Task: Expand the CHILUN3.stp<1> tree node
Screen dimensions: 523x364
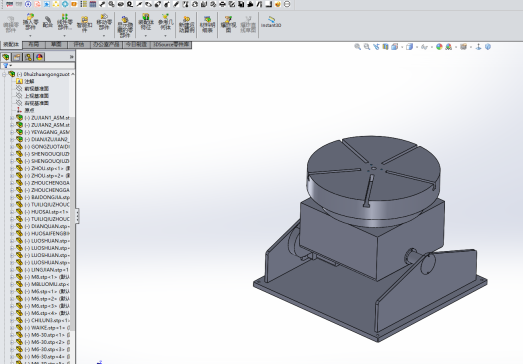Action: 12,321
